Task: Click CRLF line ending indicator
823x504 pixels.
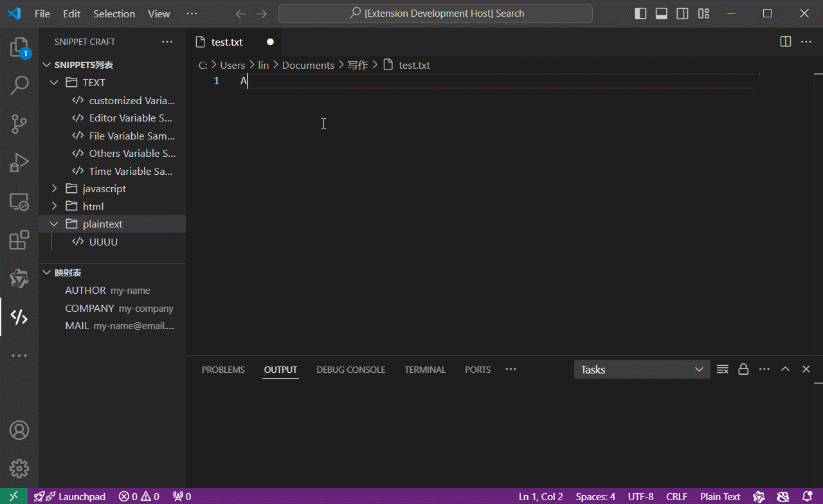Action: [x=676, y=496]
